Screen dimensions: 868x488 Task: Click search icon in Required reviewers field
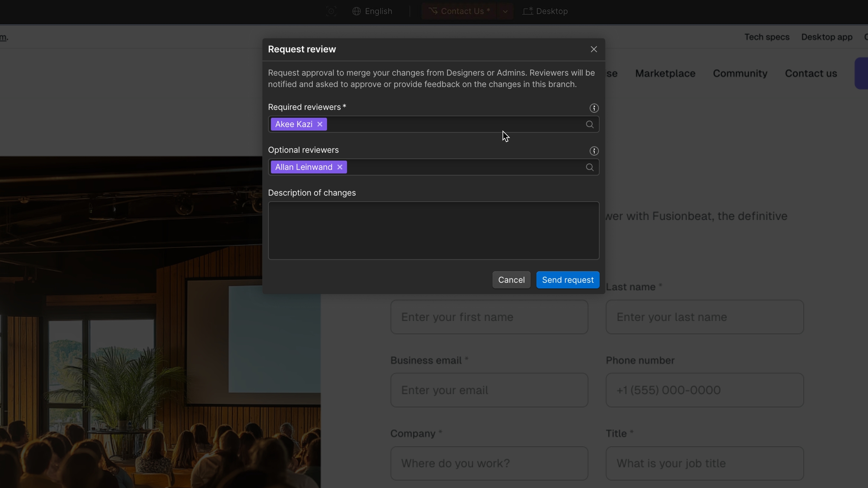coord(590,124)
